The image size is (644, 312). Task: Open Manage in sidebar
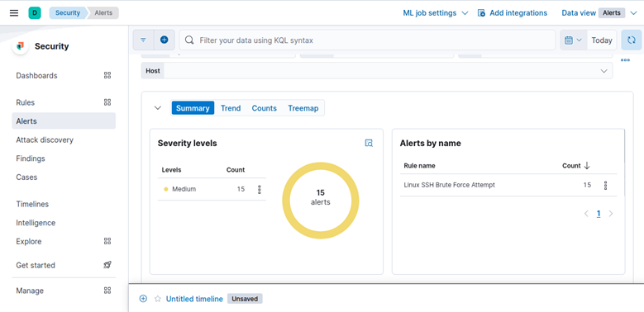click(x=30, y=291)
